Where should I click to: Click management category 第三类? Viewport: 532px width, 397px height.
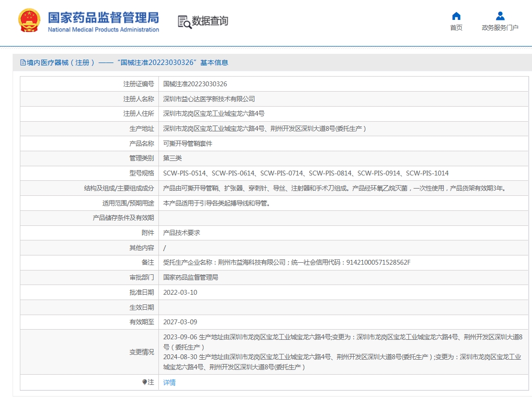172,158
